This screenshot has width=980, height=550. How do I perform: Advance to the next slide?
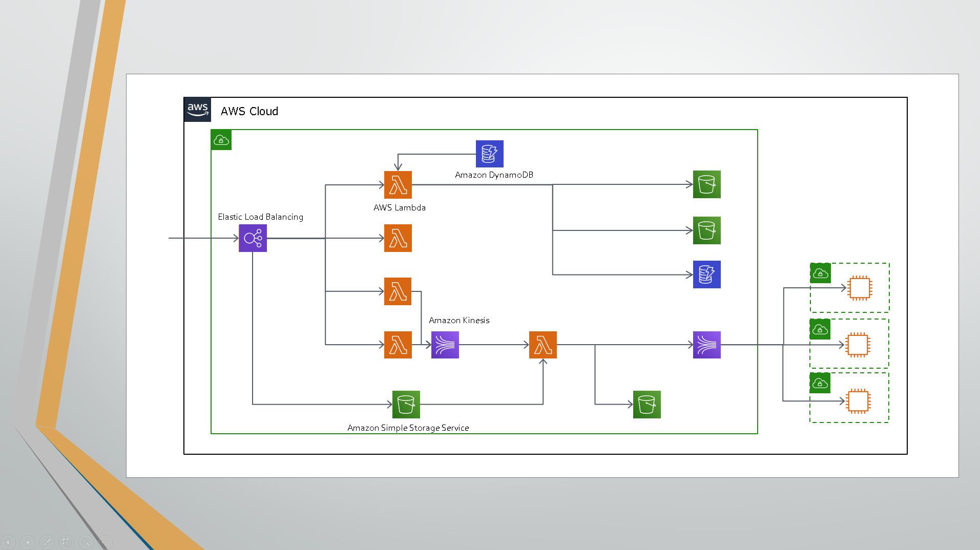(28, 541)
